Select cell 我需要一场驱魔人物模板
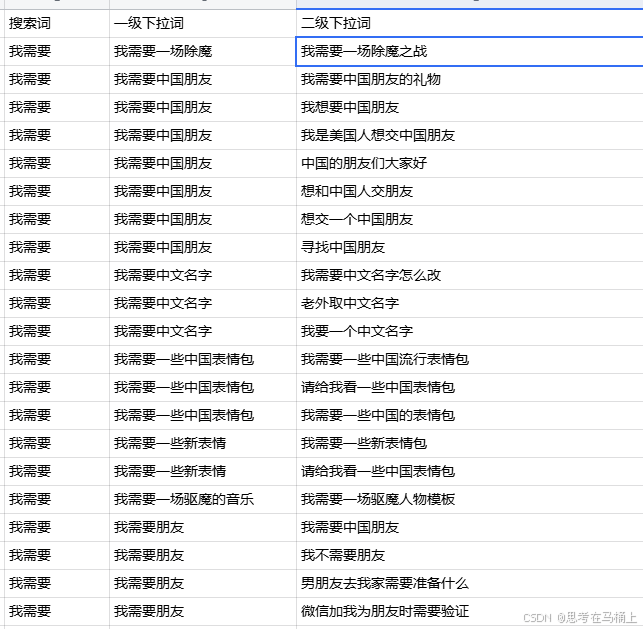Image resolution: width=643 pixels, height=629 pixels. pos(470,499)
